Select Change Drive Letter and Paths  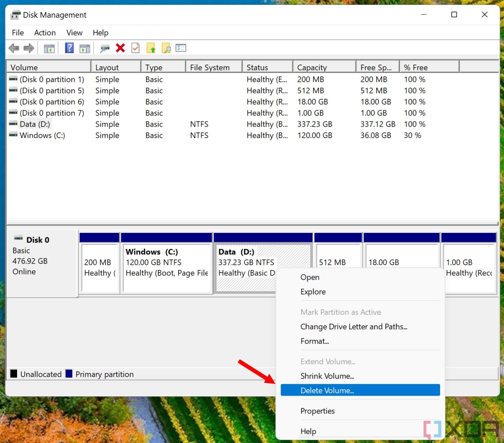[x=354, y=327]
